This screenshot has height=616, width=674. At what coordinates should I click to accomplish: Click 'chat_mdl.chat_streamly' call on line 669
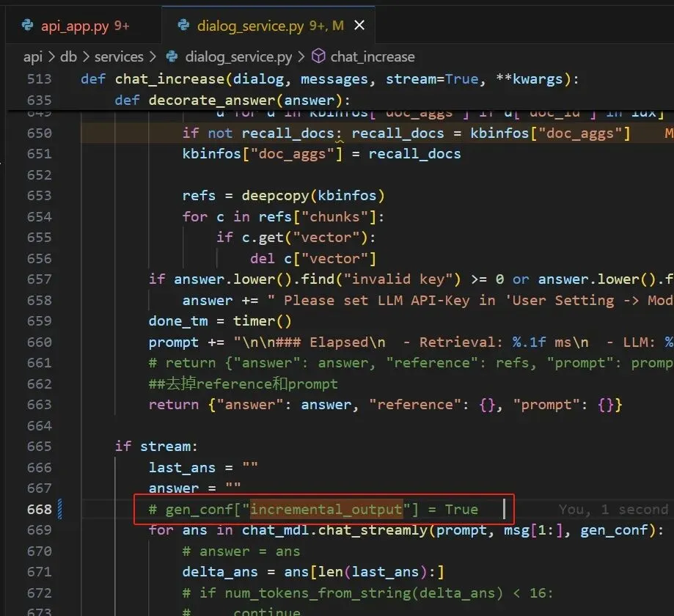coord(334,530)
